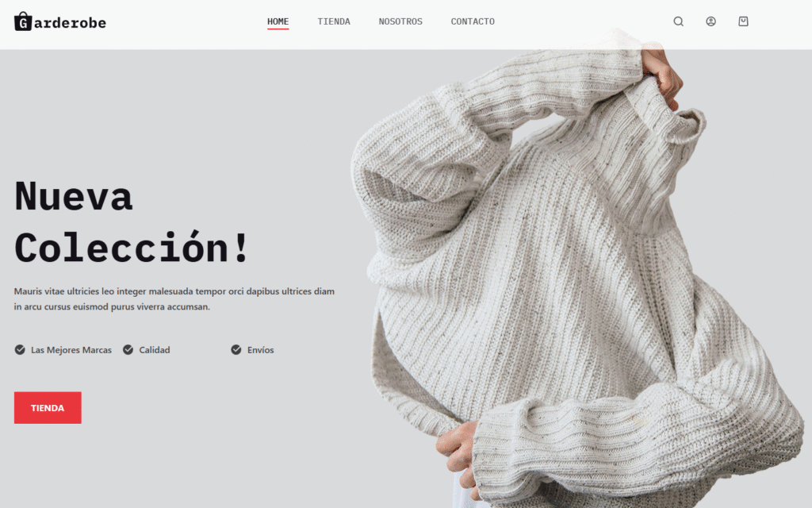
Task: Click the Colección! headline text
Action: [132, 248]
